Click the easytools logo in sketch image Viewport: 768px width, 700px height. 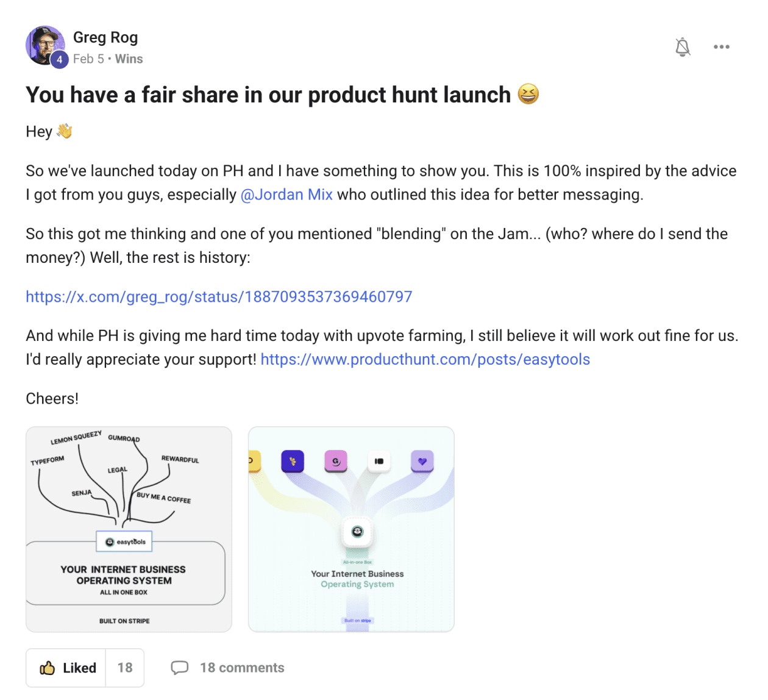click(124, 541)
